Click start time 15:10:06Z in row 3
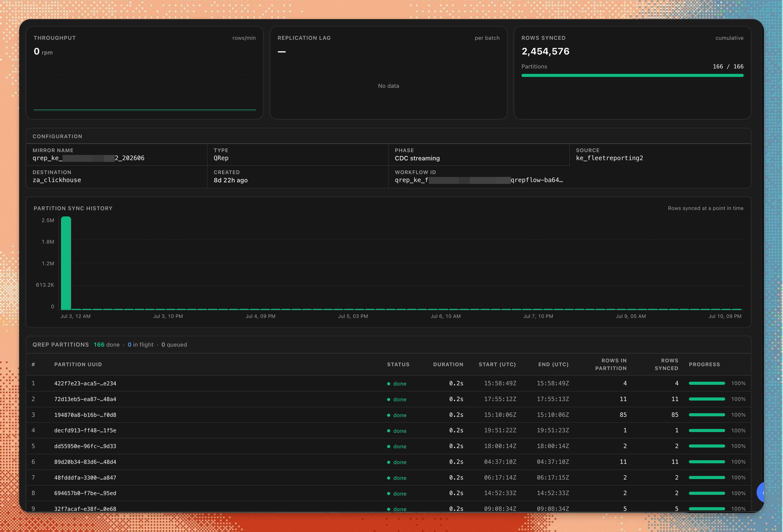 (500, 415)
